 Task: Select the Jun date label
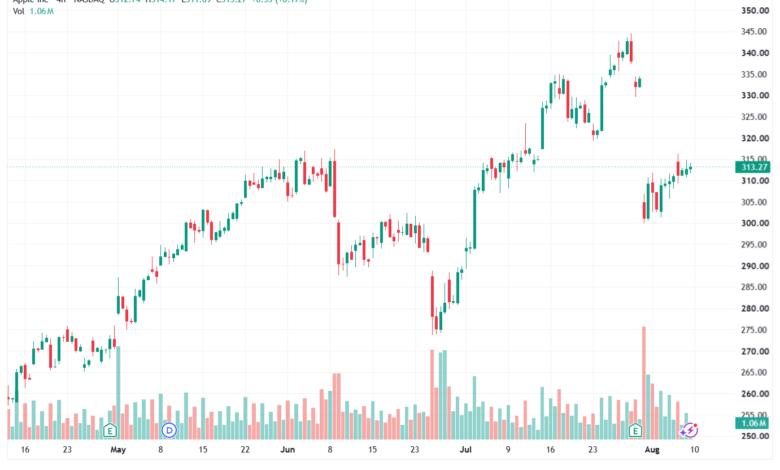pos(288,450)
